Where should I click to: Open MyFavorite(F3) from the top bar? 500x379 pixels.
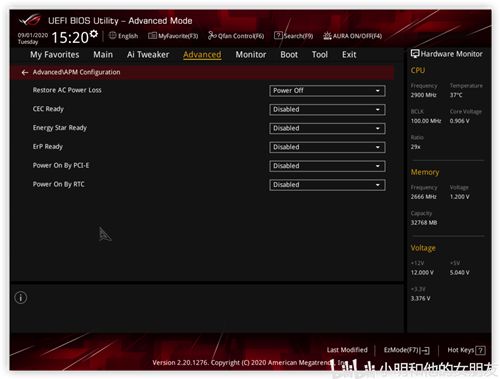pyautogui.click(x=173, y=36)
